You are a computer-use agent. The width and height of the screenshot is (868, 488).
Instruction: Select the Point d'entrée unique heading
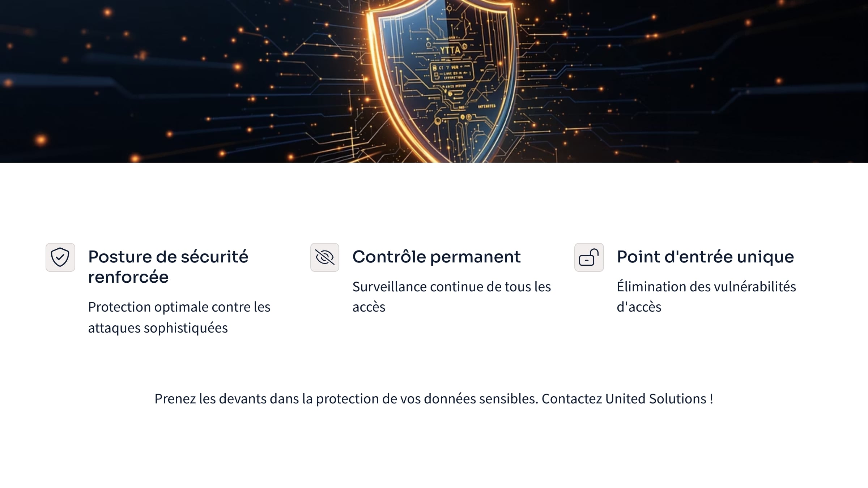point(705,257)
